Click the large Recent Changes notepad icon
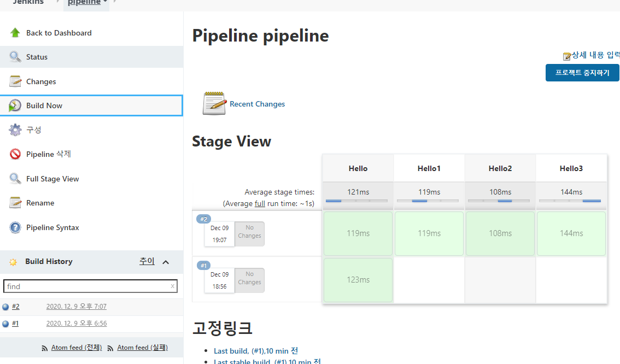The width and height of the screenshot is (620, 364). pos(214,103)
